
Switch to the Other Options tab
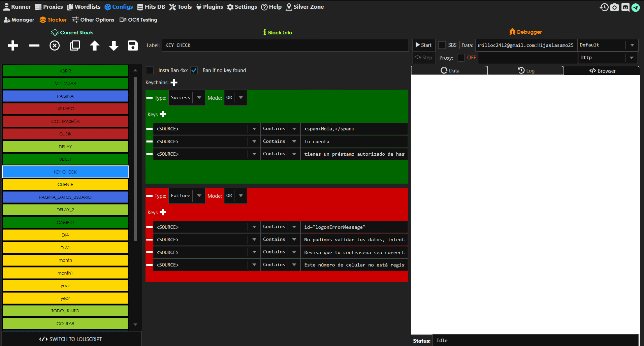(93, 20)
